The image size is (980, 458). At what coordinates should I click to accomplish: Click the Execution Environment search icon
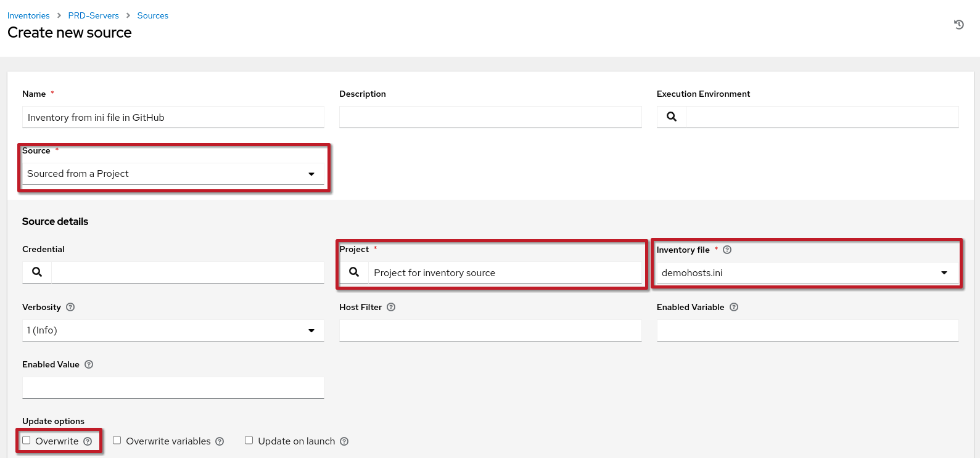pos(672,117)
